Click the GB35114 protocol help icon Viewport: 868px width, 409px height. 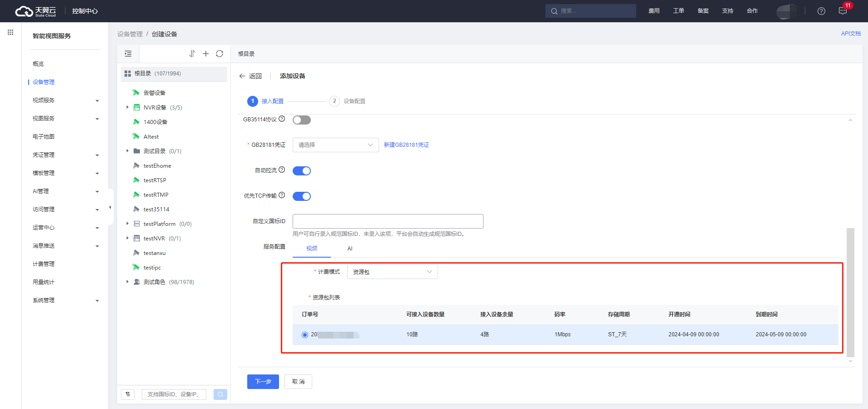(282, 119)
